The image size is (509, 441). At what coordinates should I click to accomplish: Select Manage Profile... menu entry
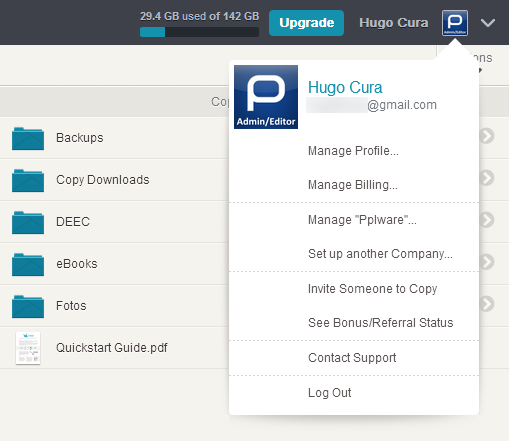[x=353, y=151]
